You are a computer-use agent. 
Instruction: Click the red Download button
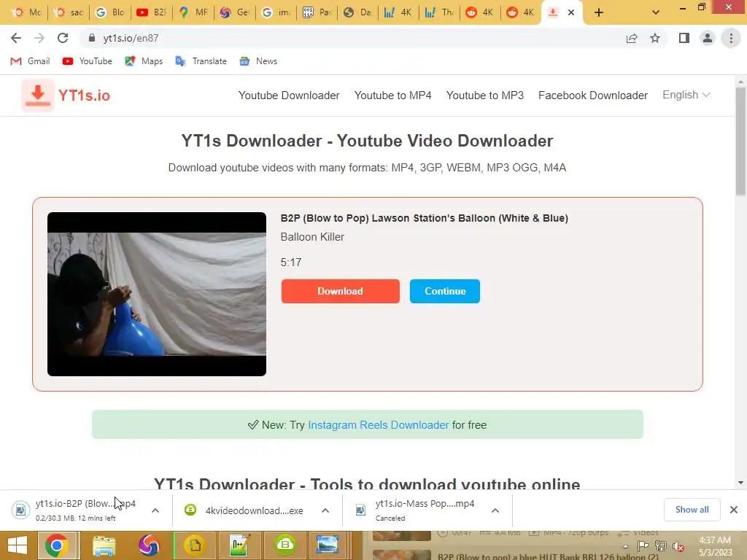(340, 291)
